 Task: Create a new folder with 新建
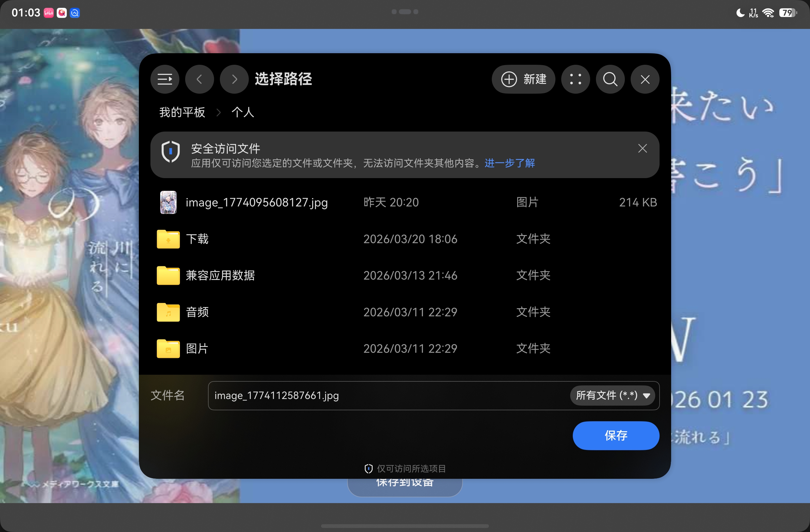point(523,79)
